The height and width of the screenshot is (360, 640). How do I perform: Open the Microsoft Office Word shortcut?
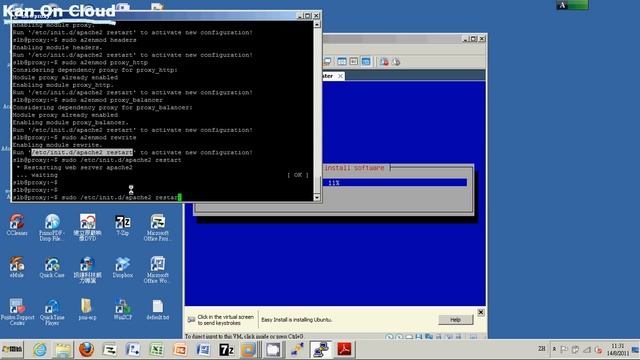click(158, 269)
